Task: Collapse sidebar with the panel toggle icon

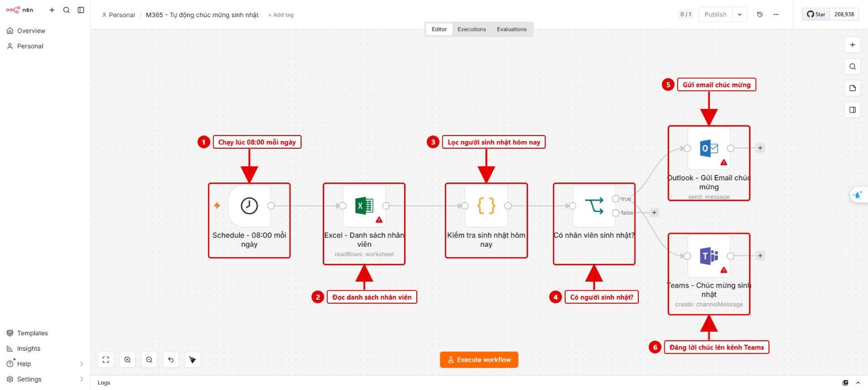Action: pyautogui.click(x=81, y=10)
